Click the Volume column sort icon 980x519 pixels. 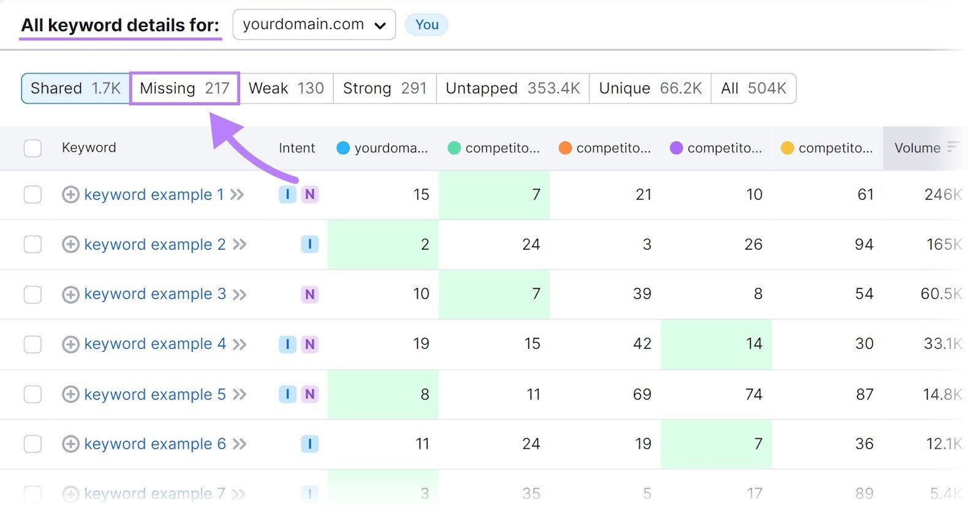click(x=952, y=147)
